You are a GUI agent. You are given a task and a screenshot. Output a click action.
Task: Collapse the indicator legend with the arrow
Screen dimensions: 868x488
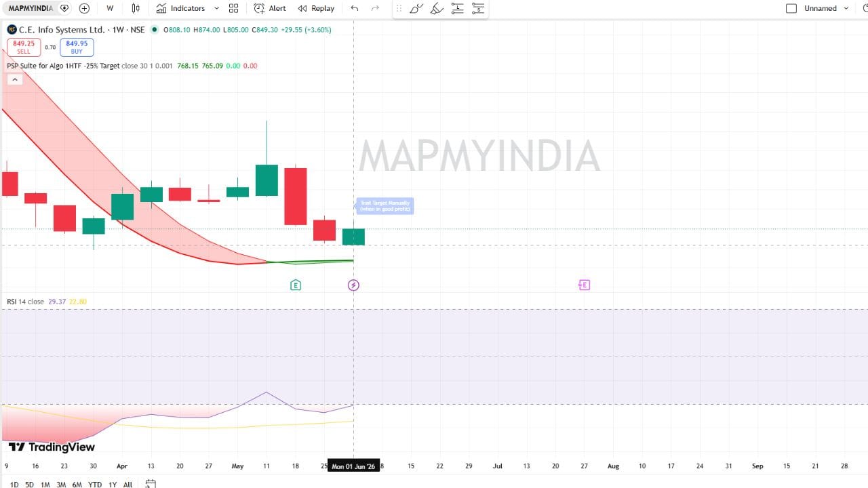[14, 79]
